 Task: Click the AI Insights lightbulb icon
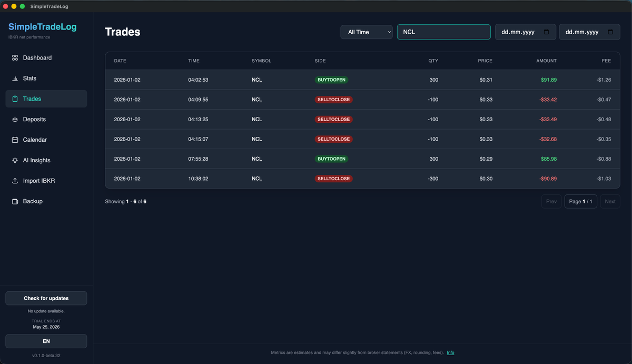pos(15,161)
